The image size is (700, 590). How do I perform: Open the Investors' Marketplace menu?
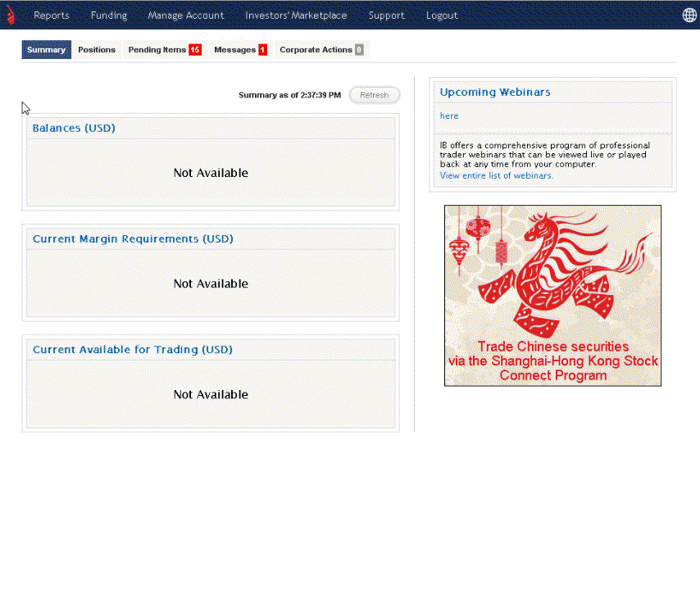[296, 16]
